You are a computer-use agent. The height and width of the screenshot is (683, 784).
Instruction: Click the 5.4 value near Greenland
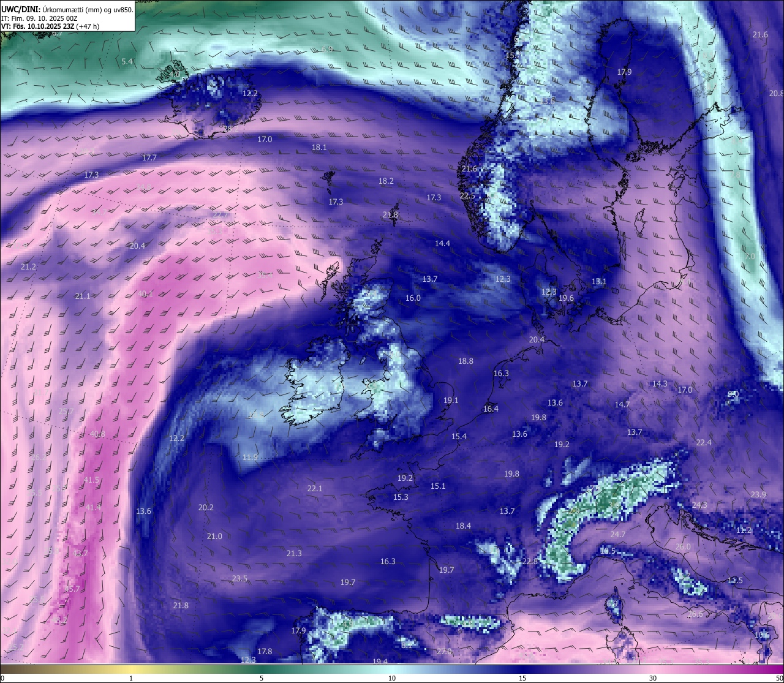127,61
